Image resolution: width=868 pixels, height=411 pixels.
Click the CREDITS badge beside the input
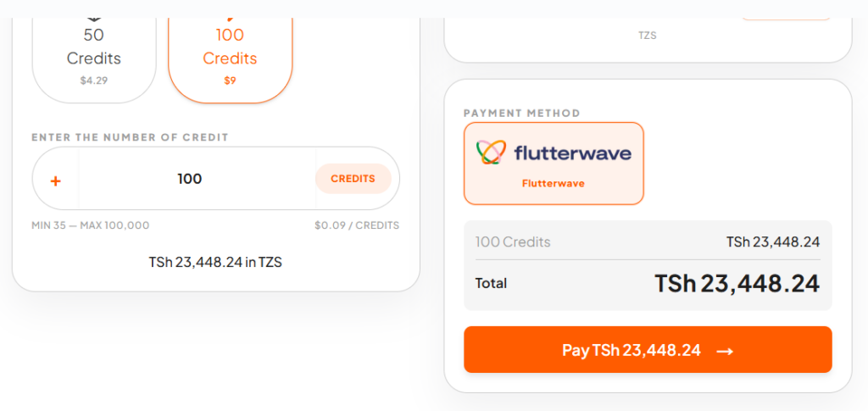353,179
